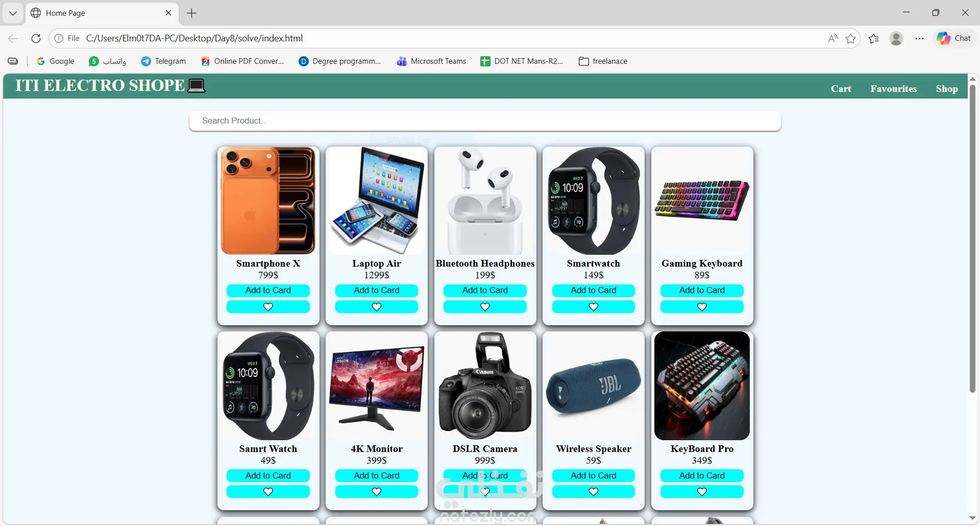
Task: Click the Read aloud icon
Action: tap(832, 38)
